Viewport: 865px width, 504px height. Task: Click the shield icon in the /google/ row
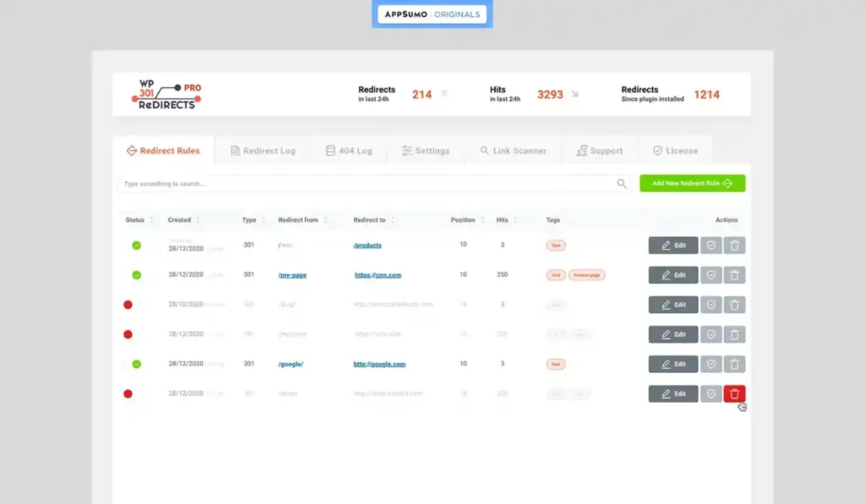(711, 364)
